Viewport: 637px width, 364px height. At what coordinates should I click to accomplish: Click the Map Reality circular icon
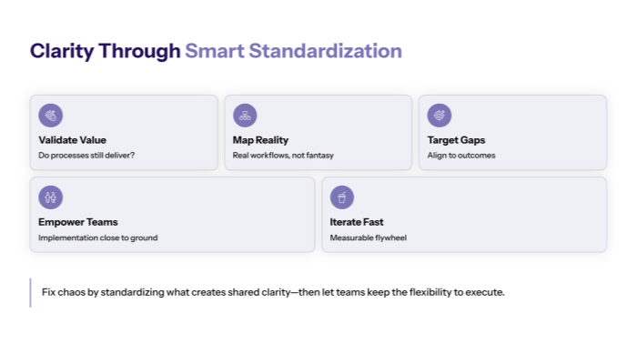(x=245, y=116)
